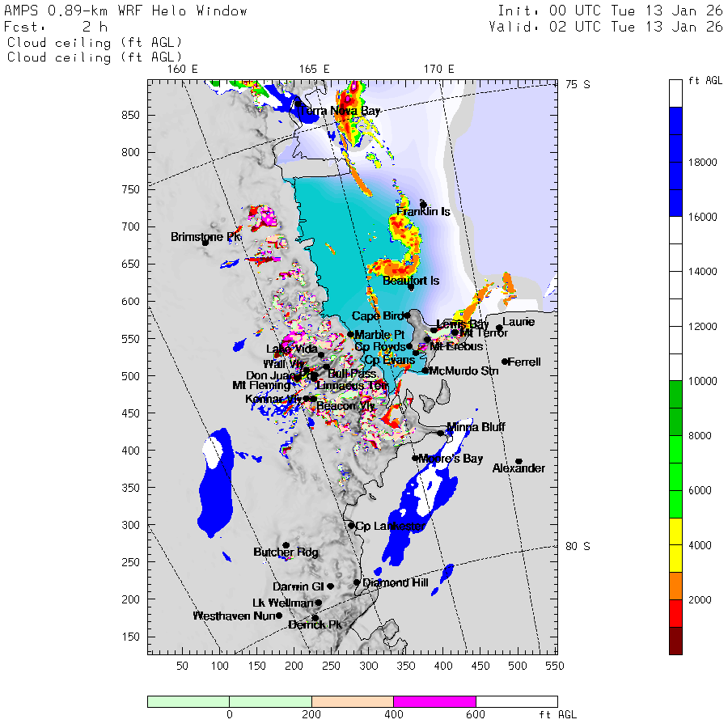Select the 6000 value on the color scale
Screen dimensions: 728x728
[700, 491]
